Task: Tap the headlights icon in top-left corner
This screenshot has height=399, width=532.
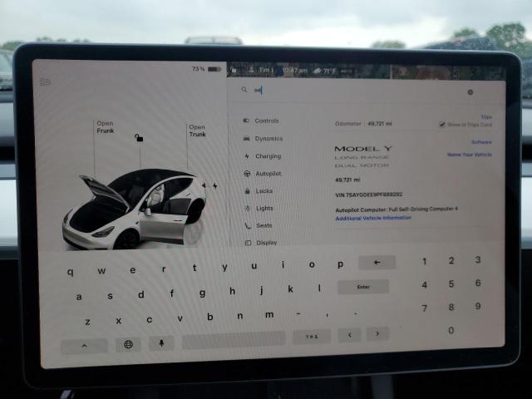Action: coord(45,81)
